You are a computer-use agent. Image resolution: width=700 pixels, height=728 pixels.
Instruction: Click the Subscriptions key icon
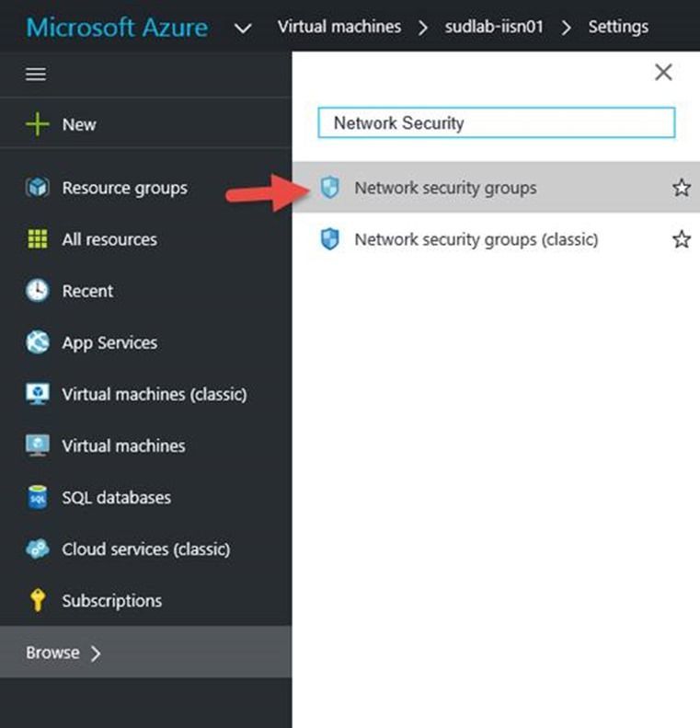37,601
